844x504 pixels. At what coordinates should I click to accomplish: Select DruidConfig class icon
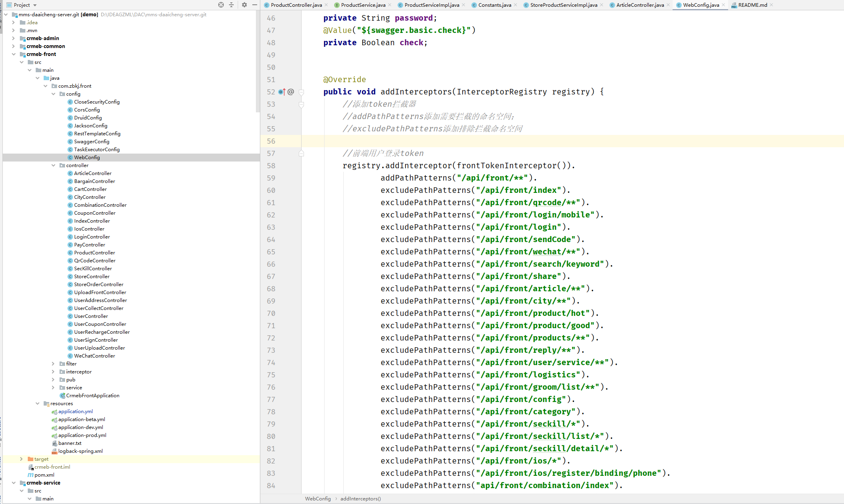point(70,118)
